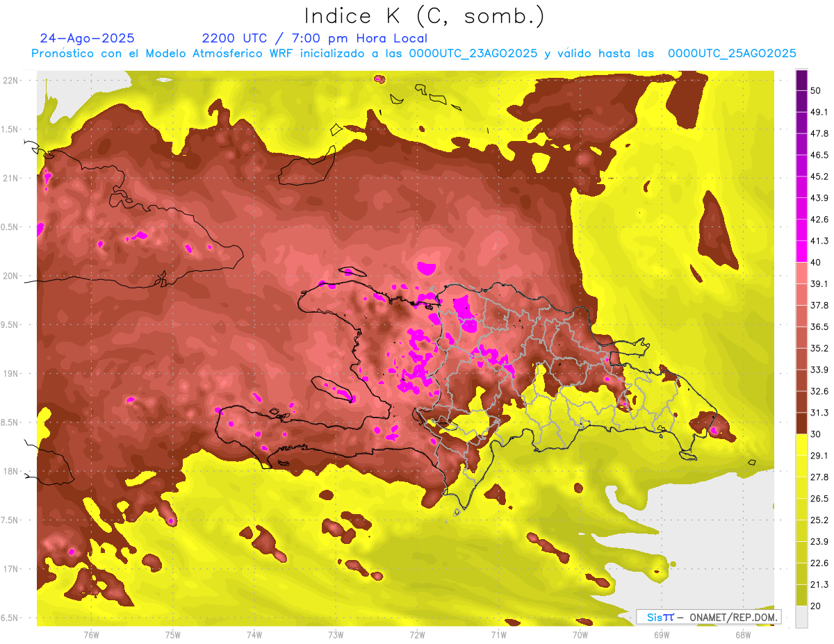Screen dimensions: 834x644
Task: Click the dark purple legend swatch above 50
Action: point(801,80)
